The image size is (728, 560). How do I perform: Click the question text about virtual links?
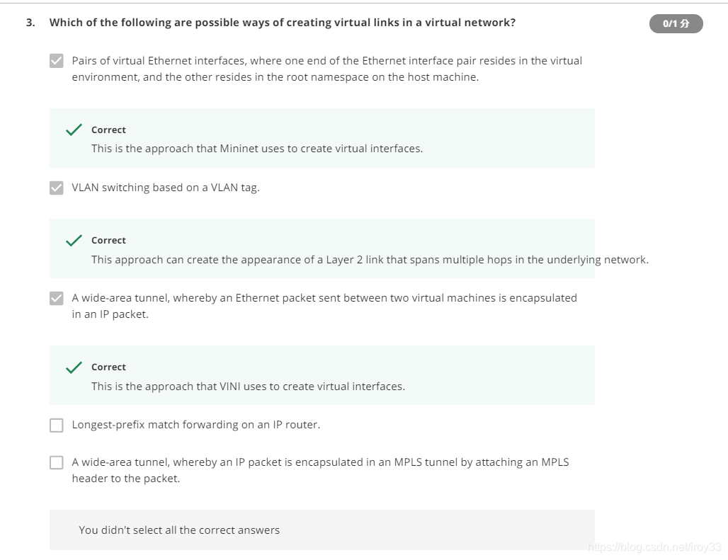282,23
